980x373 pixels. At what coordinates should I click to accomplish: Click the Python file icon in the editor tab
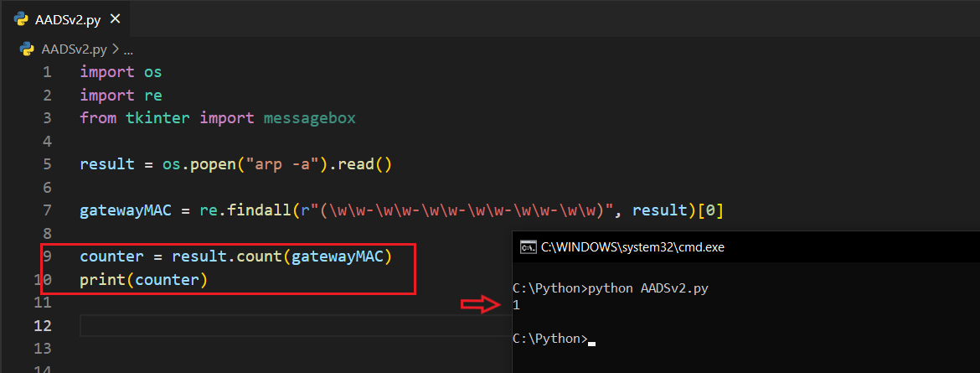pos(22,20)
